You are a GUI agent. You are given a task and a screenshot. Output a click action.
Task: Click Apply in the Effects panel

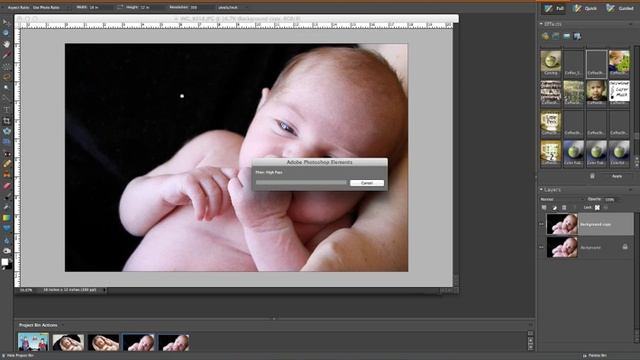pyautogui.click(x=617, y=176)
